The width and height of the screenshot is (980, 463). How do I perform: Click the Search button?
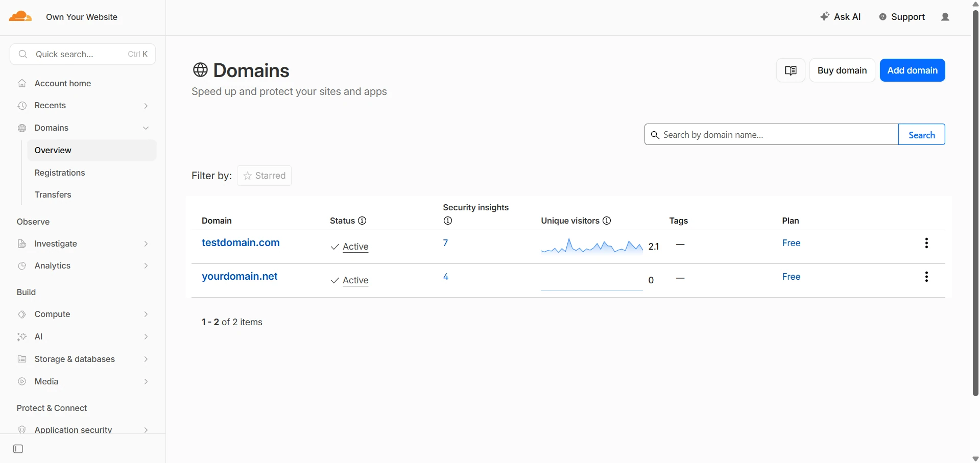coord(922,135)
